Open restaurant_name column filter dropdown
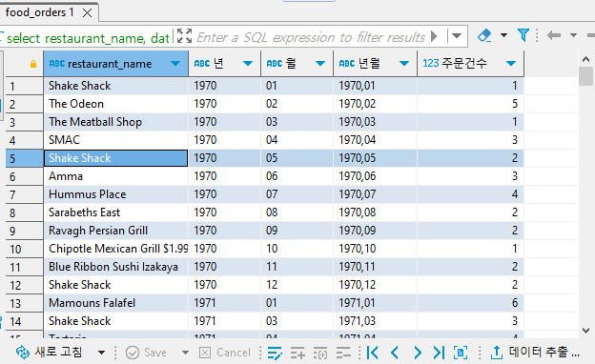Viewport: 595px width, 364px height. [175, 63]
